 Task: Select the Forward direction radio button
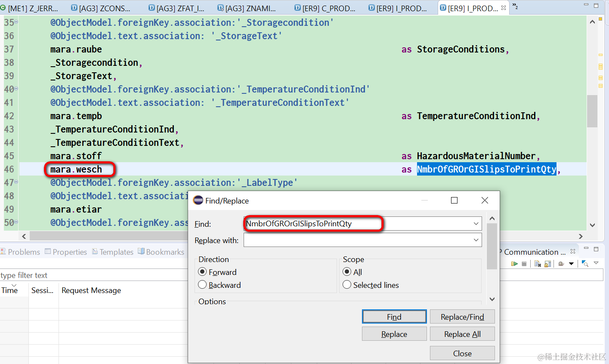click(x=202, y=272)
